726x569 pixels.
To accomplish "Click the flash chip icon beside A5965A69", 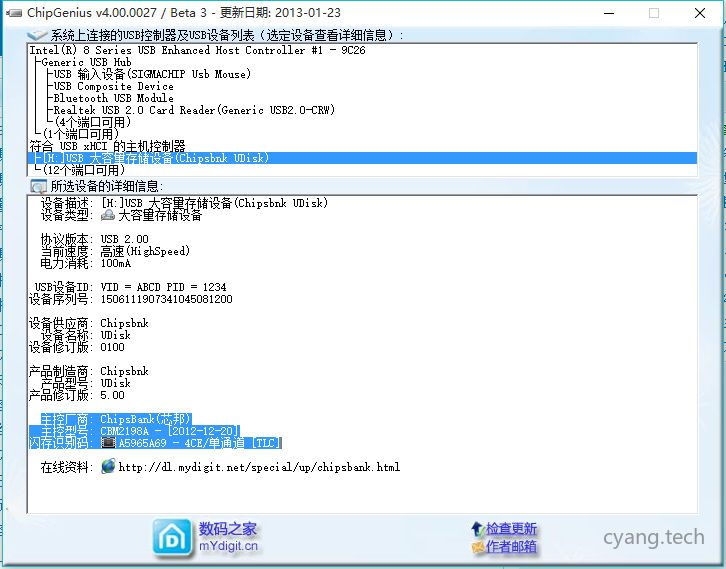I will (108, 443).
